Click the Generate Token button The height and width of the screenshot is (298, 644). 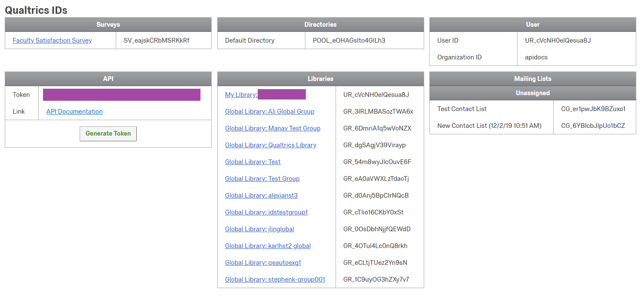(108, 133)
